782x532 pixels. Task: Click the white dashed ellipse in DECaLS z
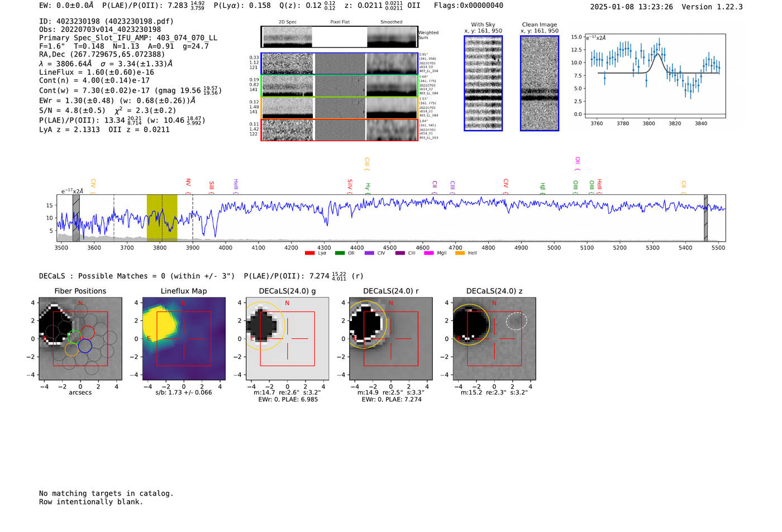click(517, 321)
